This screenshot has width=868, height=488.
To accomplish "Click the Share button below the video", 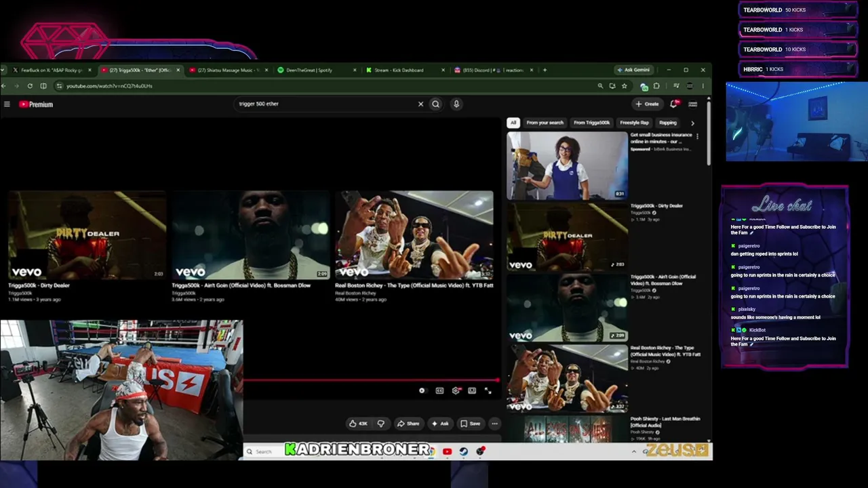I will point(408,424).
